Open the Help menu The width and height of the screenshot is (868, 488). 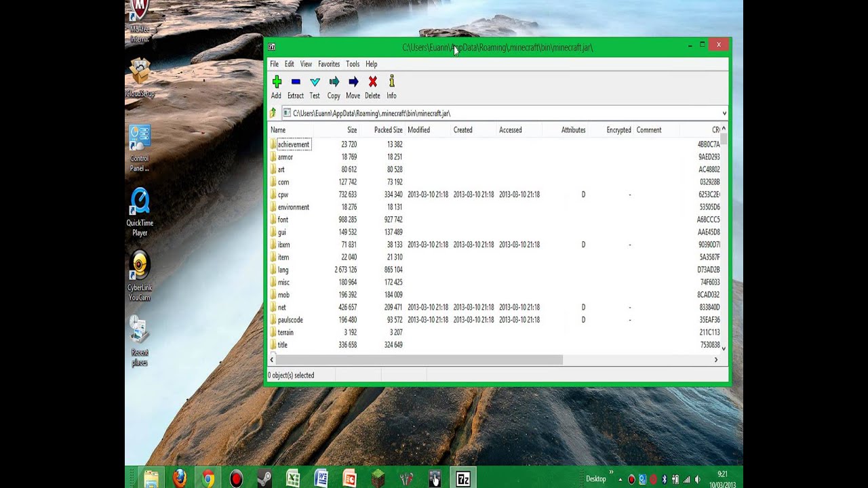(372, 64)
